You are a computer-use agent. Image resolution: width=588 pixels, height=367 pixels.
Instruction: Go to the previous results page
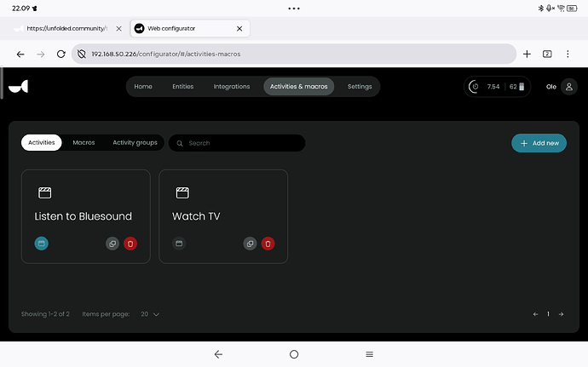[535, 314]
